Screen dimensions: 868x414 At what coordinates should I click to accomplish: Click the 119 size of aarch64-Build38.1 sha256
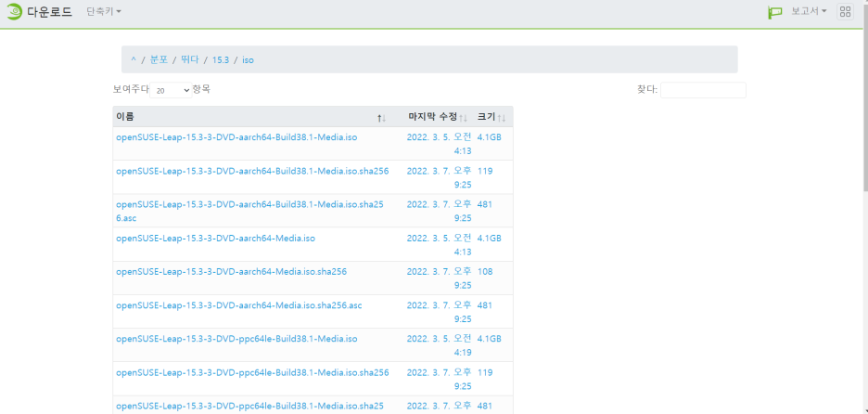tap(485, 171)
